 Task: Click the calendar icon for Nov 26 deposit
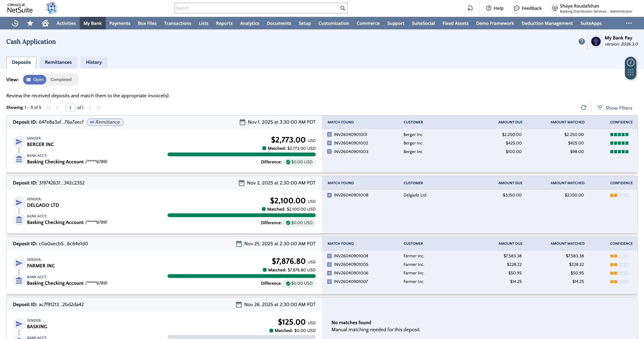pyautogui.click(x=239, y=305)
